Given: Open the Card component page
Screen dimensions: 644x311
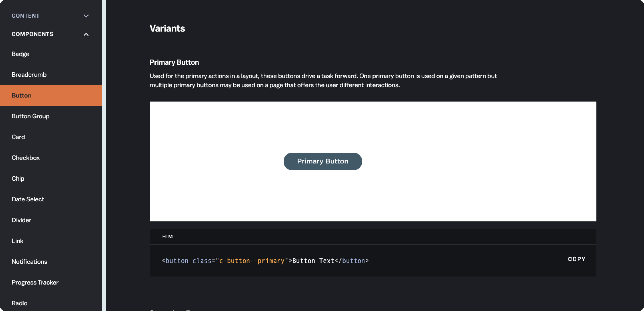Looking at the screenshot, I should (18, 137).
